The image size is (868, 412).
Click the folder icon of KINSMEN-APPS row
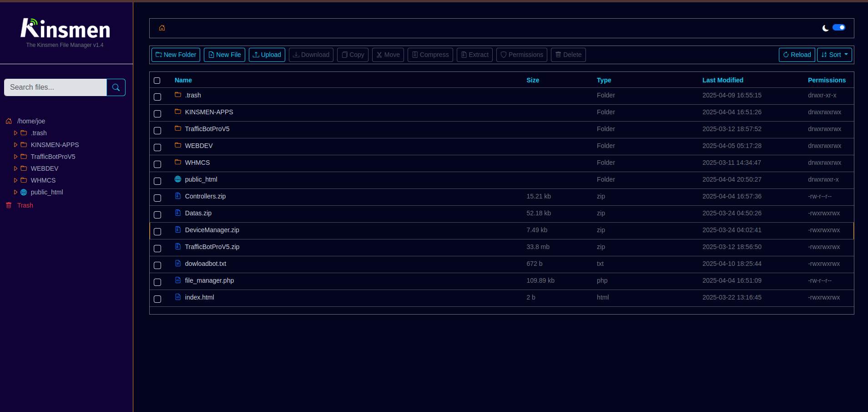[178, 112]
